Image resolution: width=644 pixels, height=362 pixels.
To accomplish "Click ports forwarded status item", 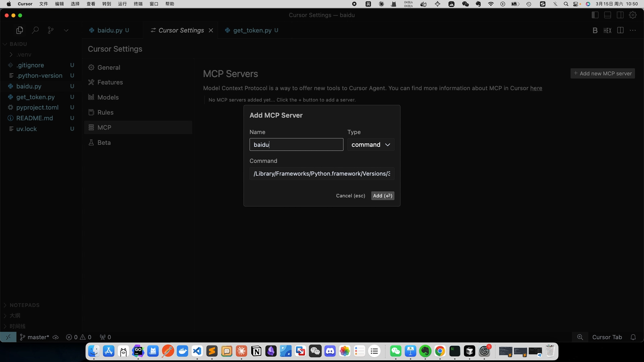I will pos(105,337).
